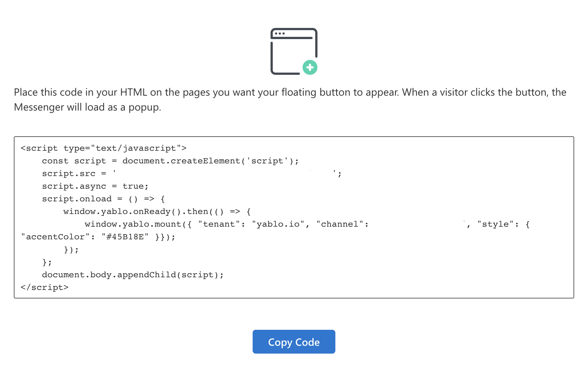588x367 pixels.
Task: Click inside the embed code text box
Action: (x=294, y=217)
